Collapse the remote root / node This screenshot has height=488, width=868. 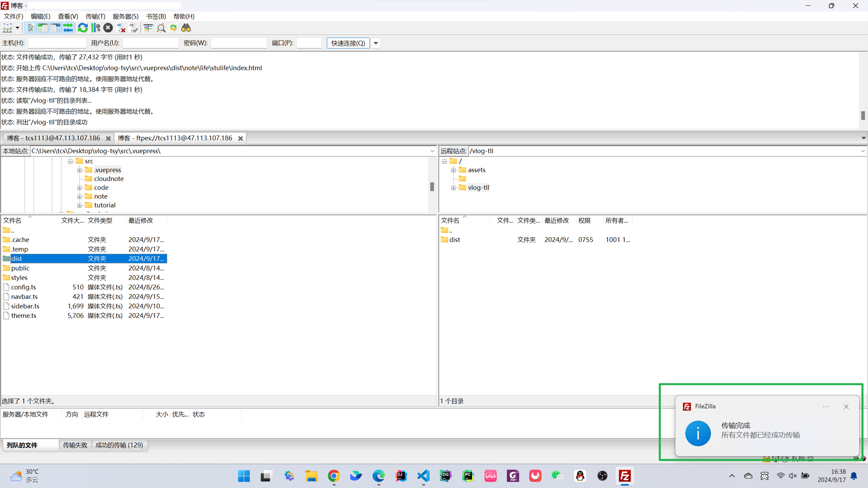444,161
